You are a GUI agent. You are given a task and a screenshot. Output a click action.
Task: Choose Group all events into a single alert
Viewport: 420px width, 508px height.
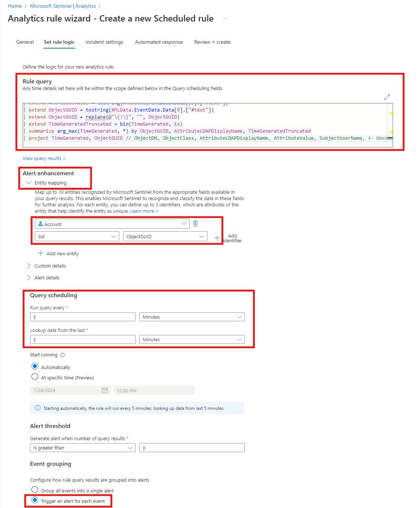(x=35, y=490)
